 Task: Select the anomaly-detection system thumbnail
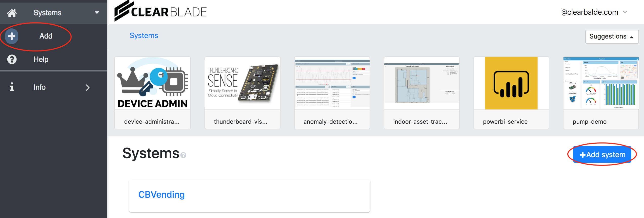(x=332, y=83)
